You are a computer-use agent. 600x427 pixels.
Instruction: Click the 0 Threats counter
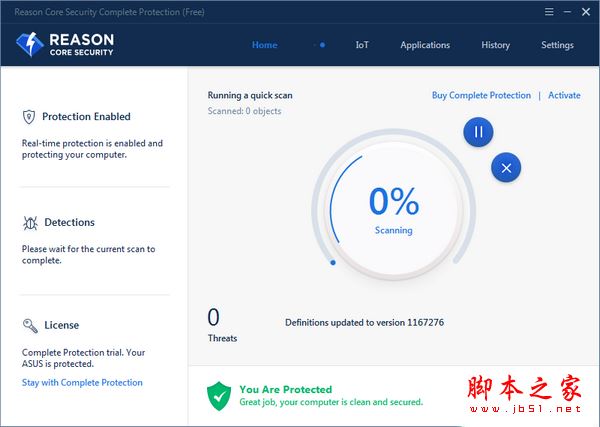tap(222, 324)
